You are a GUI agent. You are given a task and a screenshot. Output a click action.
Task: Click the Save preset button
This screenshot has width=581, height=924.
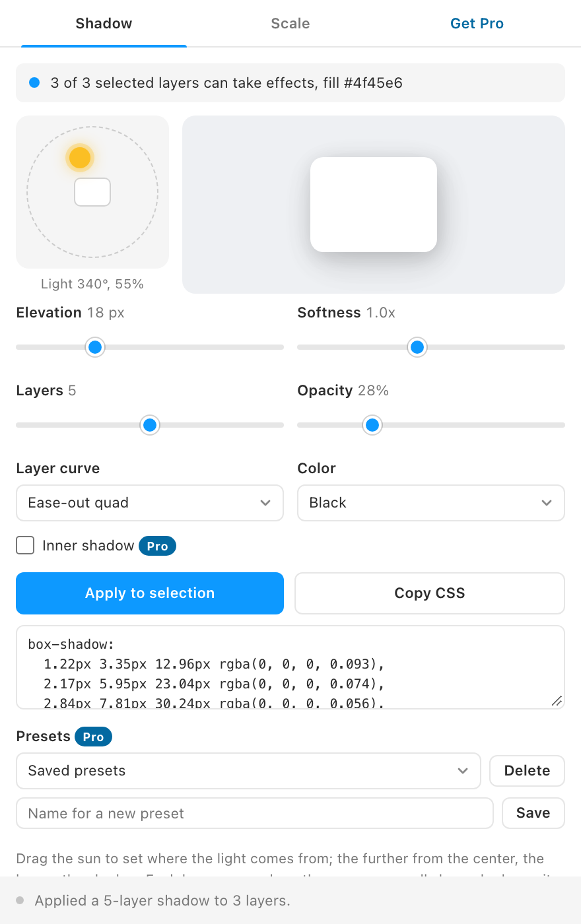pos(533,813)
